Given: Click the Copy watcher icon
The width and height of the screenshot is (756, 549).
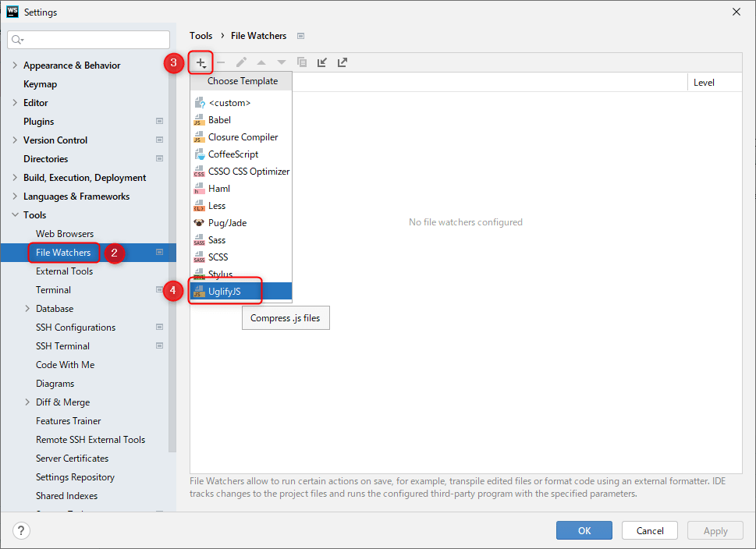Looking at the screenshot, I should pyautogui.click(x=302, y=62).
